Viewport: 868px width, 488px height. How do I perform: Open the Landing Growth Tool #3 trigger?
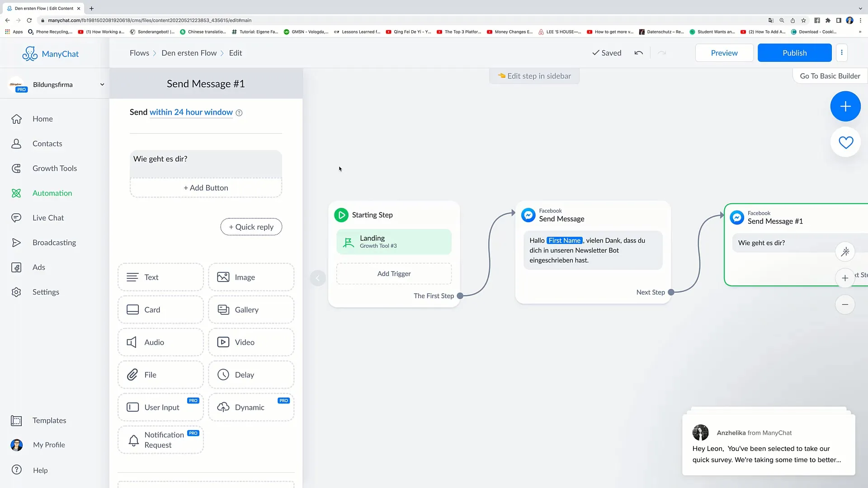pos(394,242)
